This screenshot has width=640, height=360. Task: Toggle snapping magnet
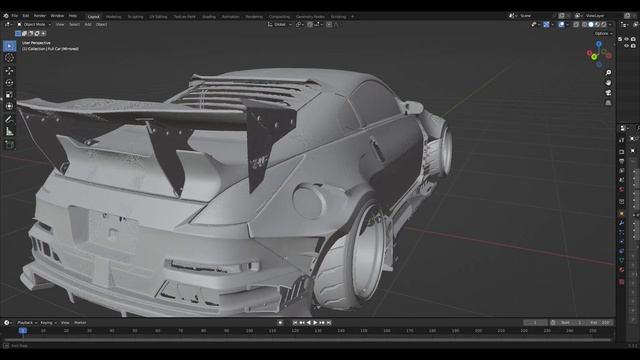[310, 24]
